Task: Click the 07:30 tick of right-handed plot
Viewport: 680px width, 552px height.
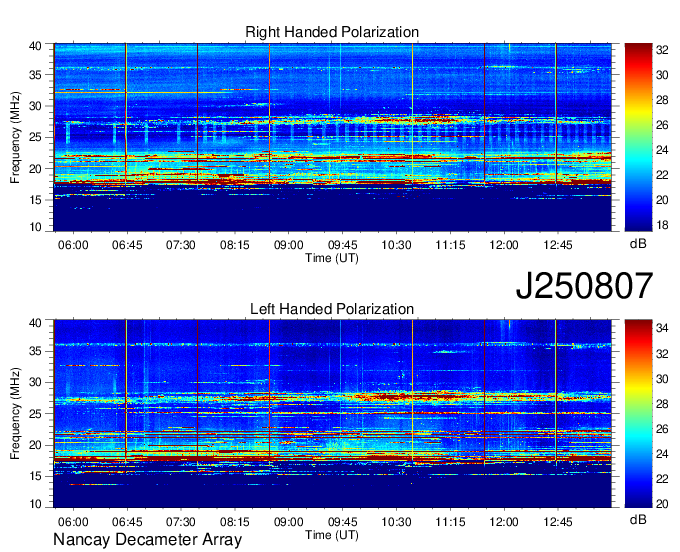Action: [181, 245]
